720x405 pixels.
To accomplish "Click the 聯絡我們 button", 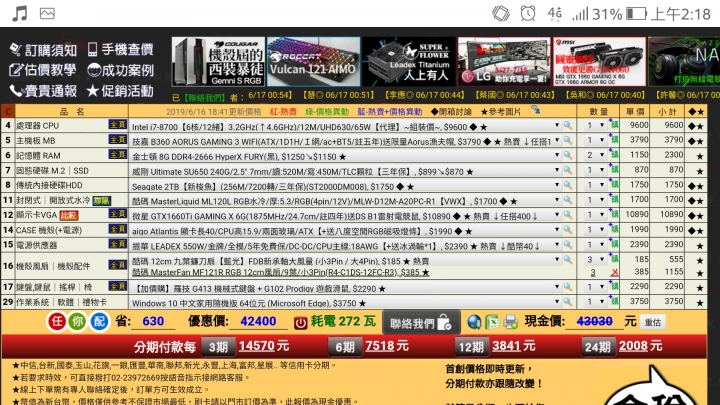I will click(x=421, y=323).
